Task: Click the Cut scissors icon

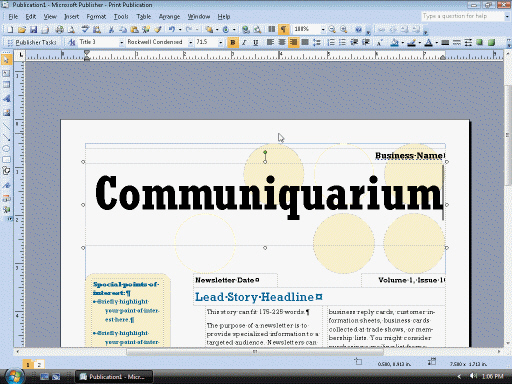Action: (111, 30)
